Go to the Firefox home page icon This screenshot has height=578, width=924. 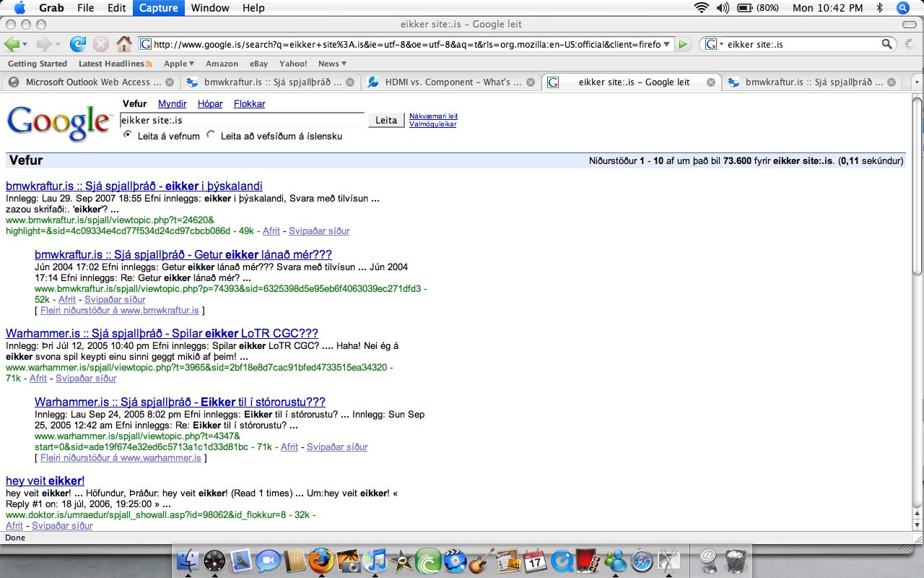tap(124, 44)
